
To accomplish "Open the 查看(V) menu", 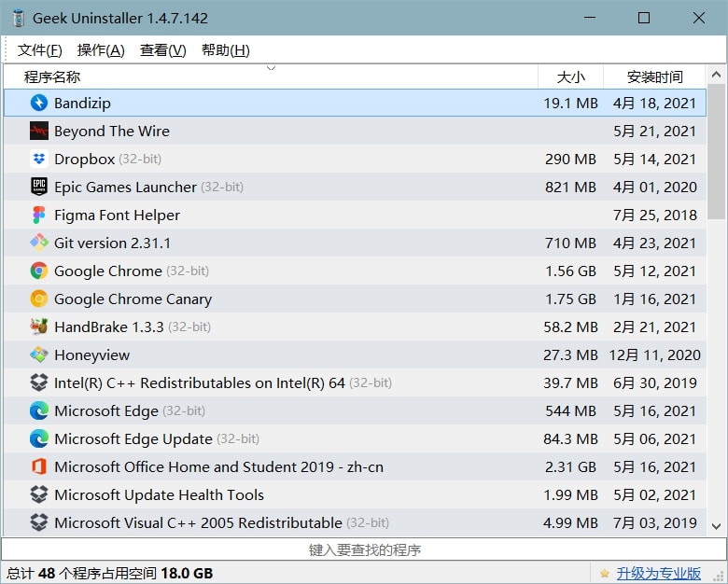I will [163, 50].
